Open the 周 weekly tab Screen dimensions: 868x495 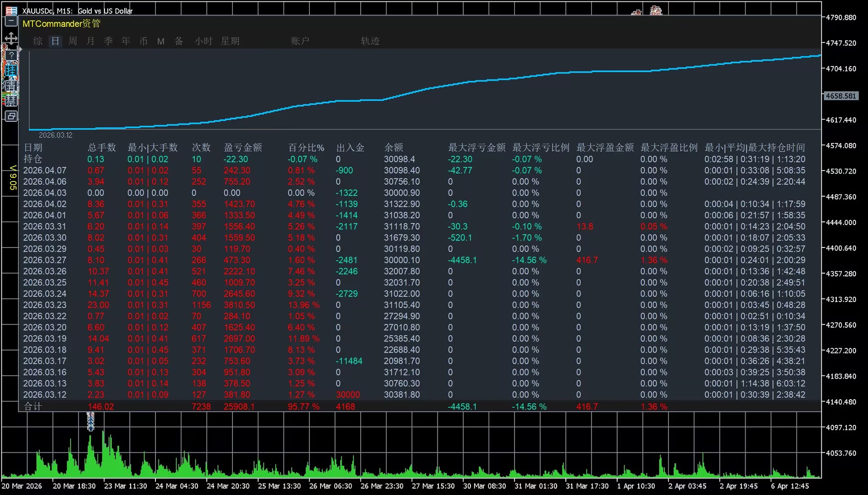coord(73,41)
